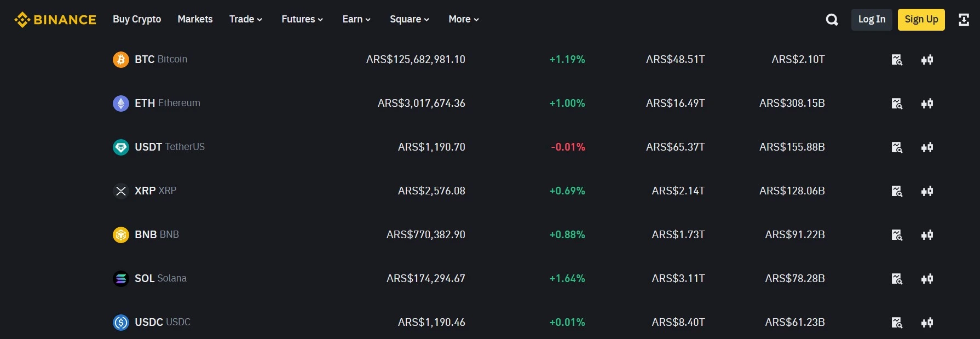Click the download app icon top right
This screenshot has width=980, height=339.
coord(964,19)
